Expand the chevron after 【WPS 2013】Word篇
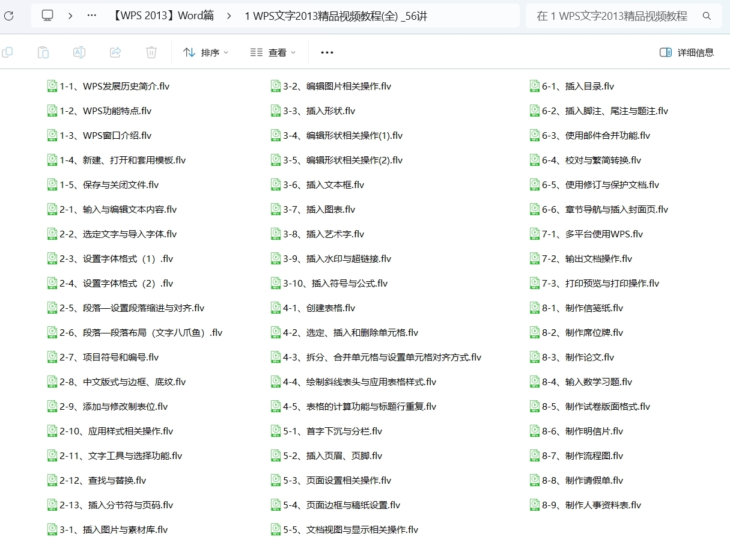 click(229, 16)
